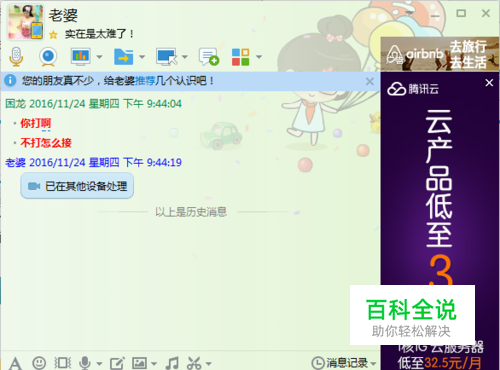
Task: Click the message 你打啊
Action: pos(36,123)
